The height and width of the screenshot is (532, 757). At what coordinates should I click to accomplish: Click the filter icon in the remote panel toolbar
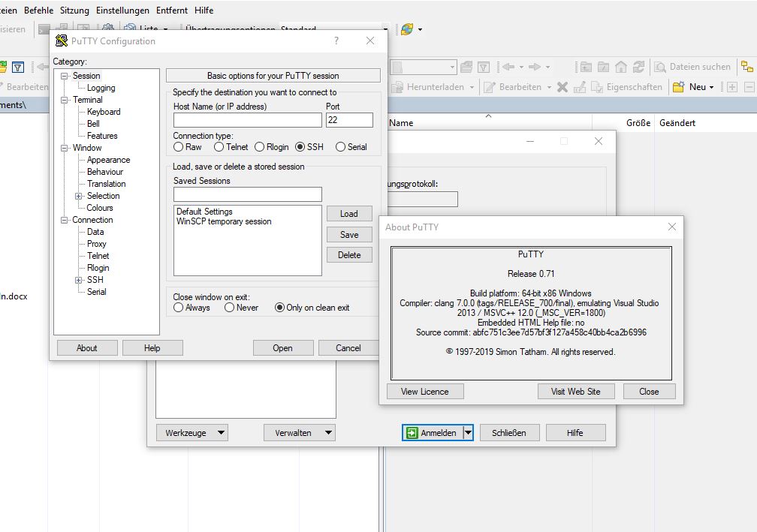coord(484,67)
